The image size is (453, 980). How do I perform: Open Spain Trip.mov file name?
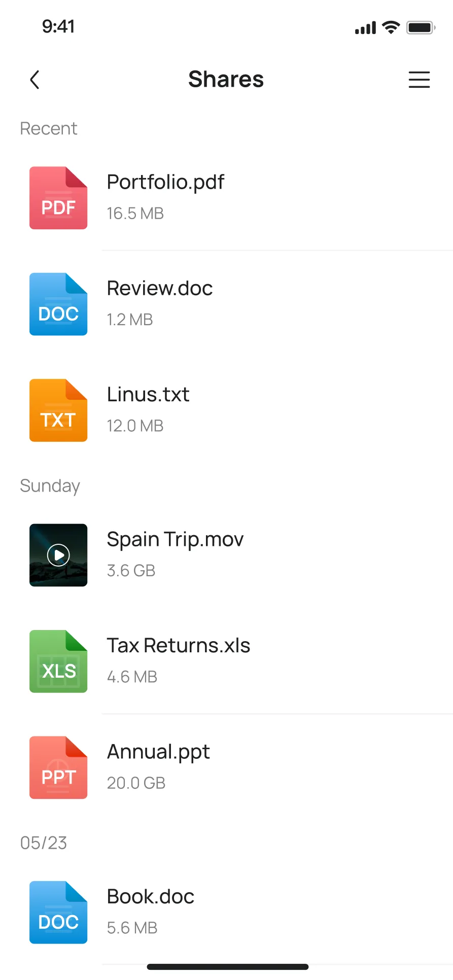(x=175, y=539)
